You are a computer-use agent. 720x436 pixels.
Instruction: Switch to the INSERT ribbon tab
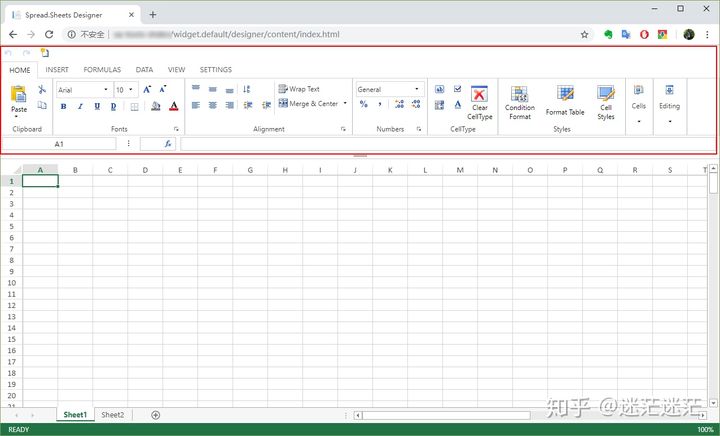(x=57, y=70)
